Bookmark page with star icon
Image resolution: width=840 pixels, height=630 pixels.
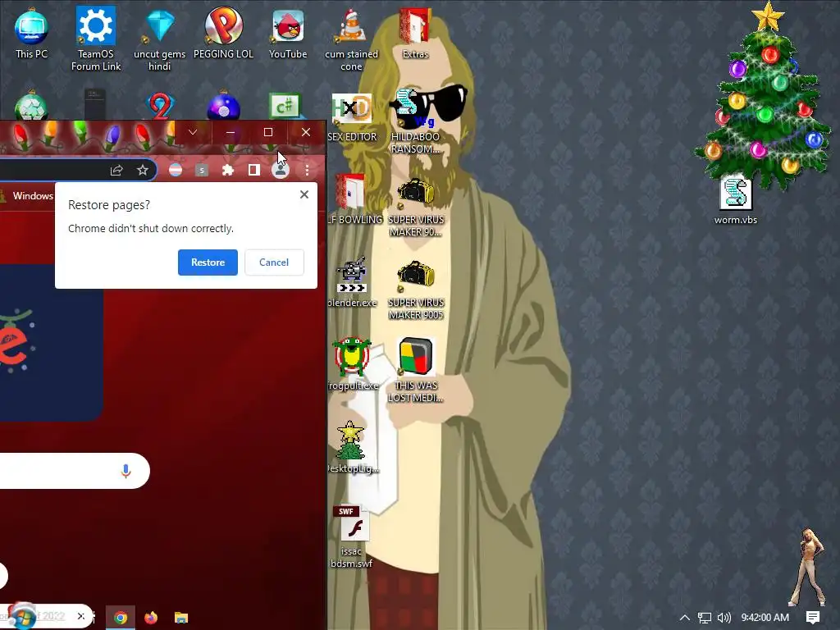tap(143, 171)
